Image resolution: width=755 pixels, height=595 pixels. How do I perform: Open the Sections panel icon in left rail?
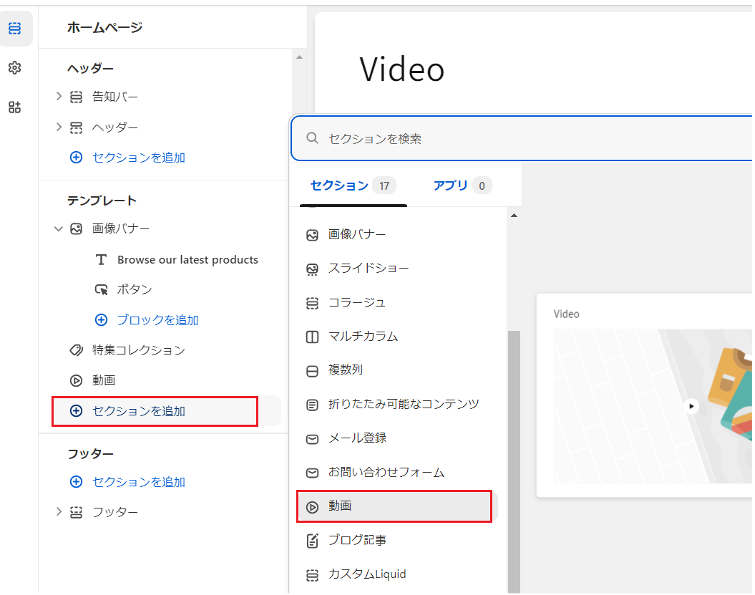(15, 28)
